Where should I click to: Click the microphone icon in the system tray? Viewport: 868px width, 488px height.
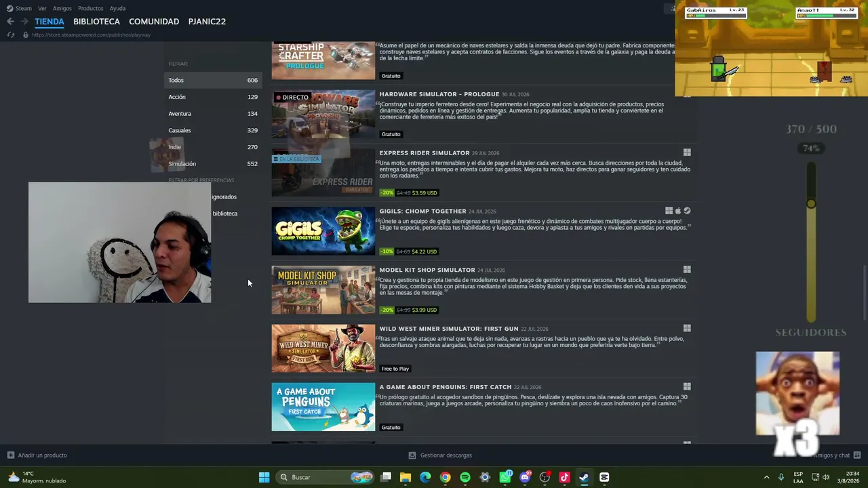coord(781,477)
